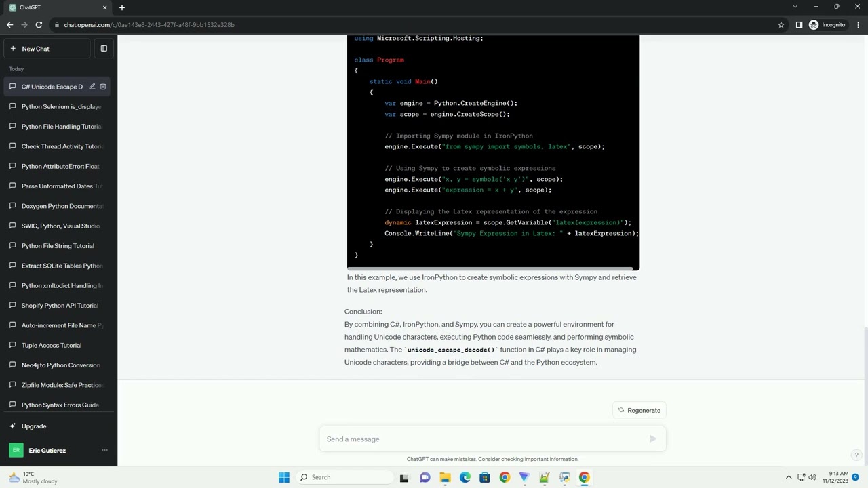The width and height of the screenshot is (868, 488).
Task: Open the notification bell in tray
Action: (x=856, y=477)
